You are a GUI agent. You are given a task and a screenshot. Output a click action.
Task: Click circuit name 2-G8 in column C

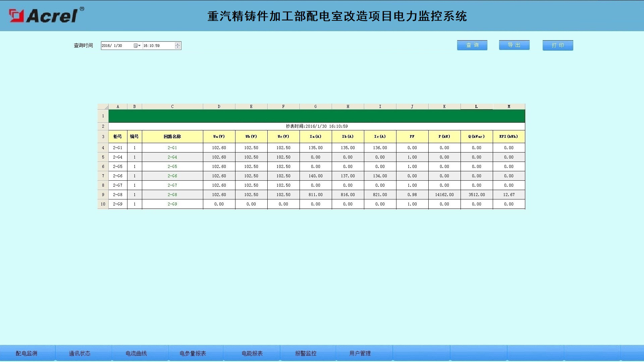coord(172,195)
